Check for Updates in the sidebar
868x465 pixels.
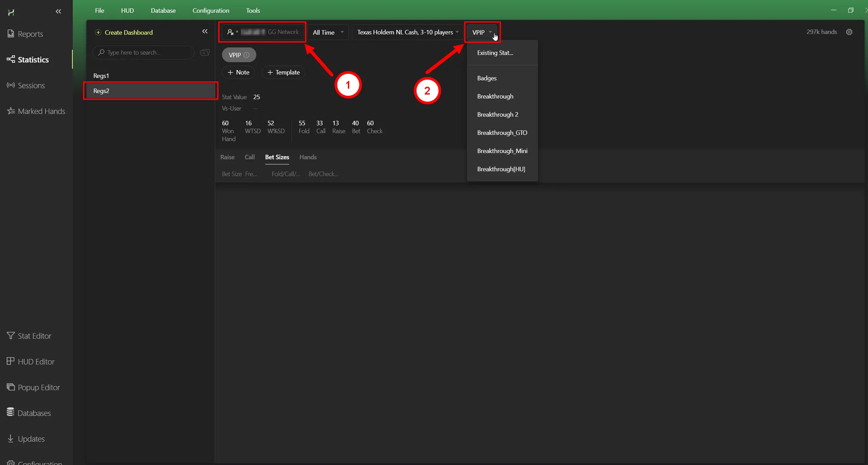[x=31, y=439]
